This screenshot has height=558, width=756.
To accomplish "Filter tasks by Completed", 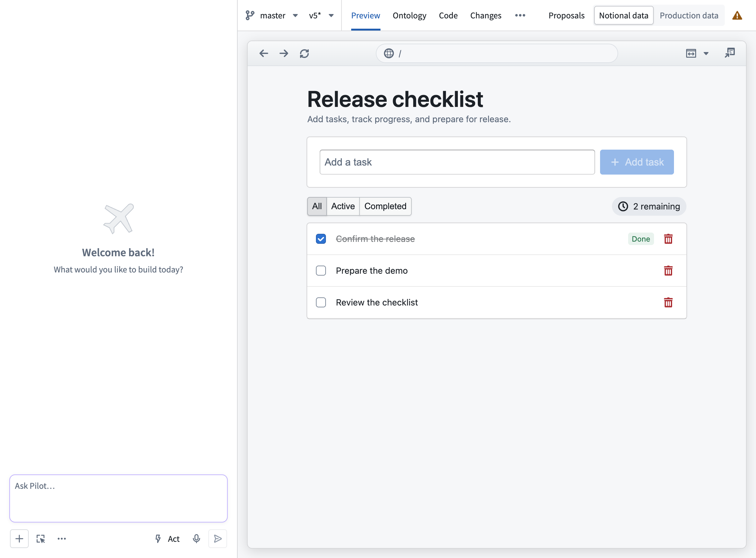I will 385,206.
